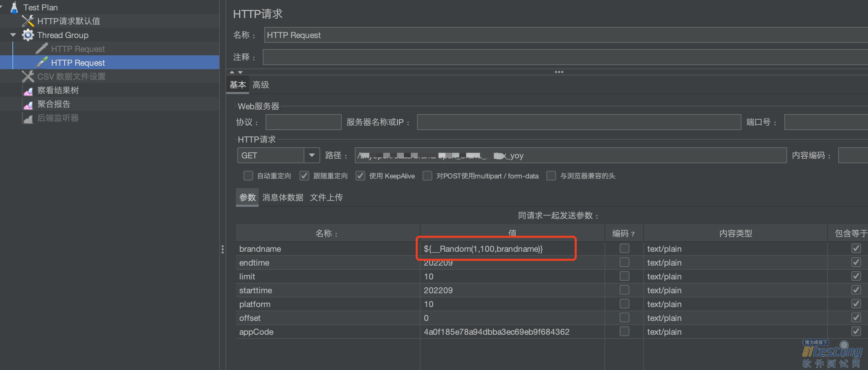Toggle 编码 checkbox for appCode row

point(624,331)
